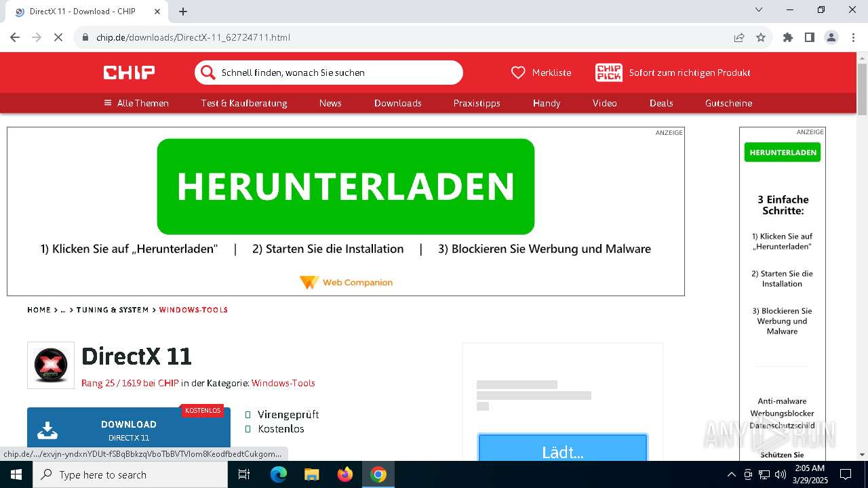Click the Windows taskbar search box
This screenshot has width=868, height=488.
pyautogui.click(x=130, y=474)
